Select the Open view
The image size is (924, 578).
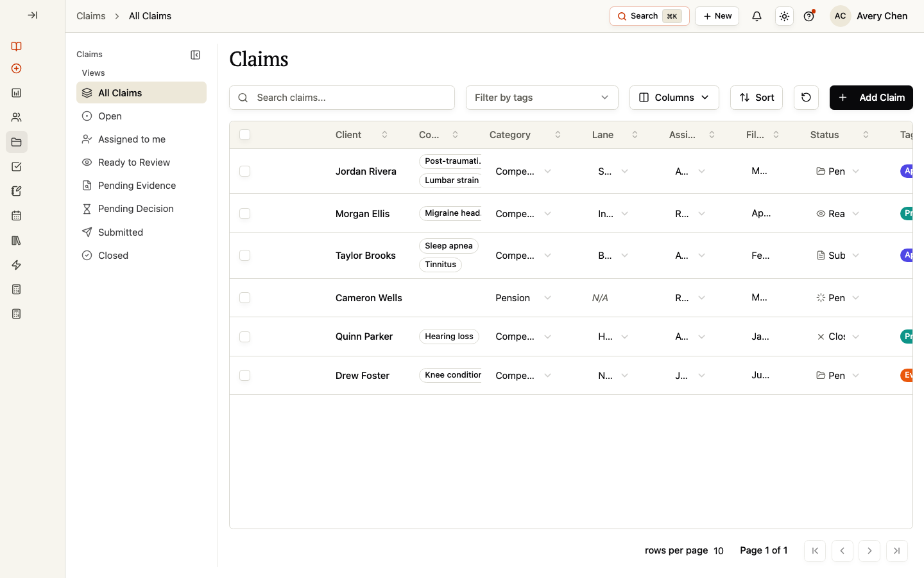[141, 116]
